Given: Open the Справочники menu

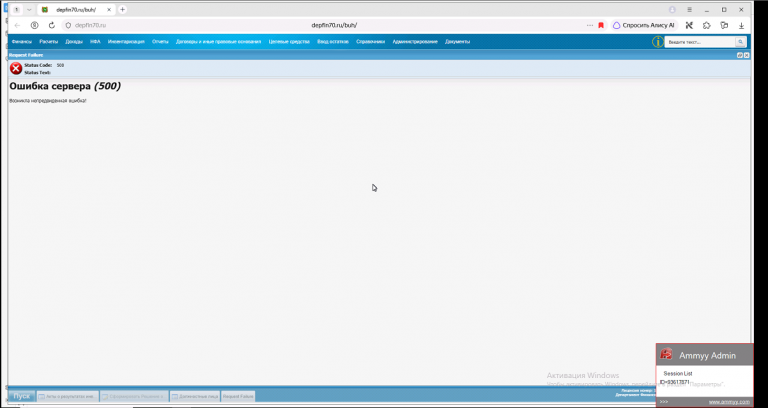Looking at the screenshot, I should [370, 42].
